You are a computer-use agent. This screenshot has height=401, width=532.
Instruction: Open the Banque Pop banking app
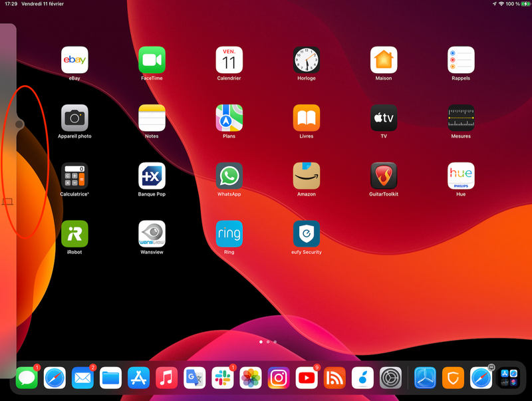click(152, 176)
